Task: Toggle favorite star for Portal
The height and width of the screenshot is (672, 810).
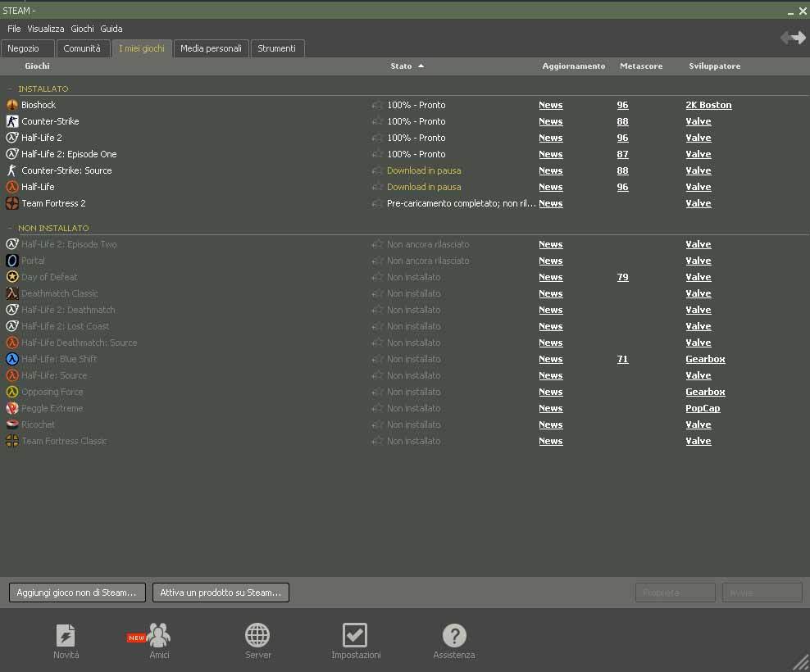Action: click(x=377, y=261)
